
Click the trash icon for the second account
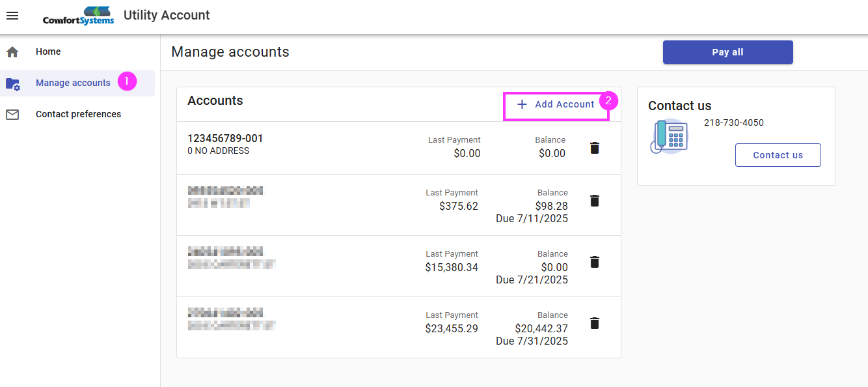[x=594, y=201]
